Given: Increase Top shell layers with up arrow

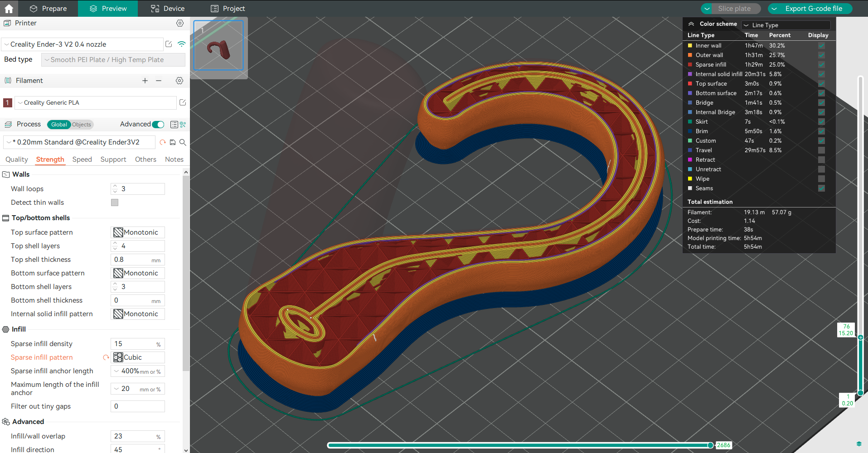Looking at the screenshot, I should 115,243.
